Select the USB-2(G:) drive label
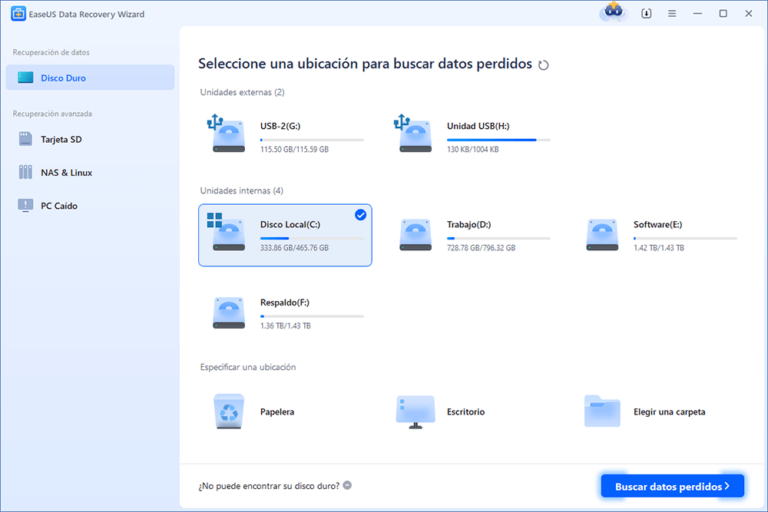This screenshot has width=768, height=512. 280,126
